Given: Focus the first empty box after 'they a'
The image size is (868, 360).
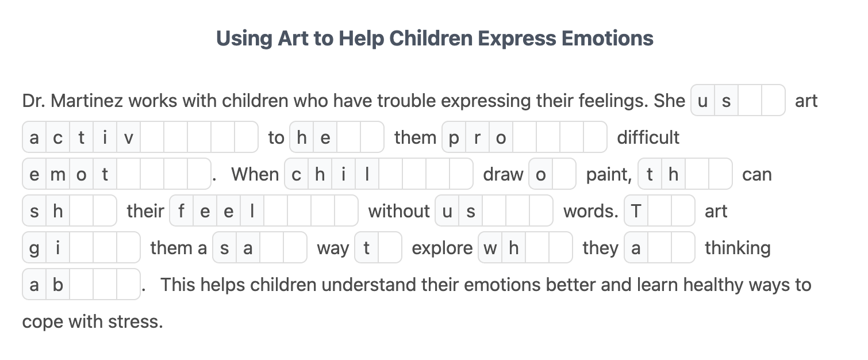Looking at the screenshot, I should 659,248.
